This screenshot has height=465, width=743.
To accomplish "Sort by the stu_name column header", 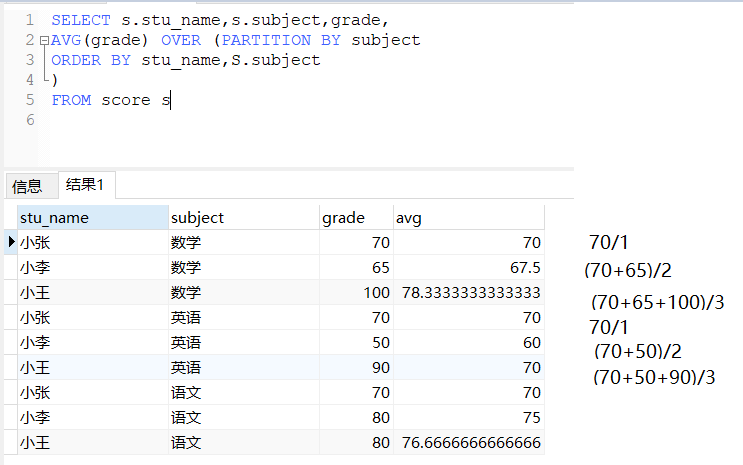I will click(x=93, y=218).
